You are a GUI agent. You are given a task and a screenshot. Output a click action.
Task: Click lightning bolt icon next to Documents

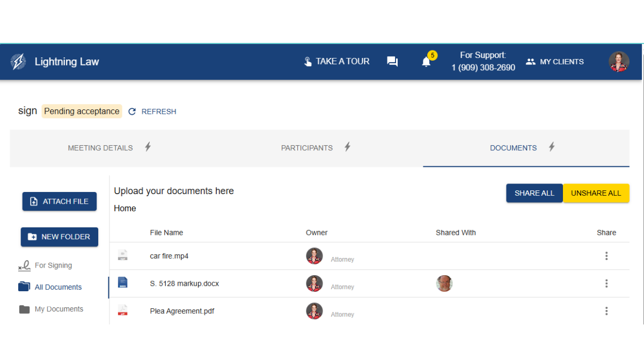point(551,147)
